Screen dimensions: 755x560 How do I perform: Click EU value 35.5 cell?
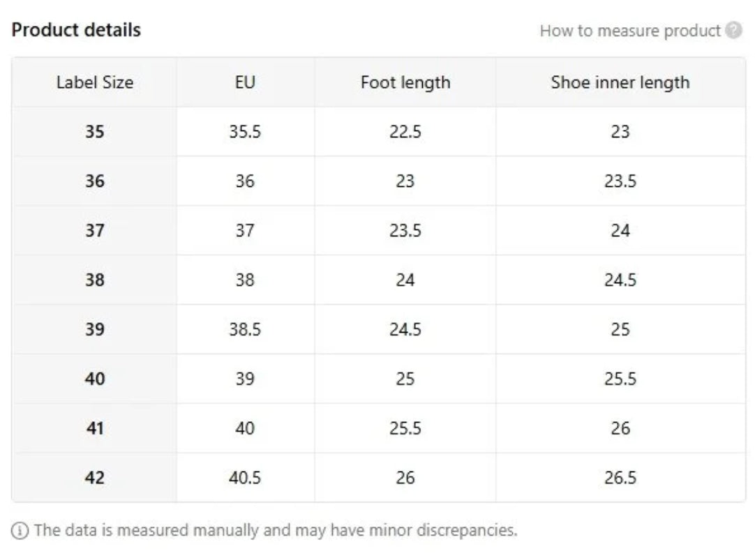[x=245, y=132]
